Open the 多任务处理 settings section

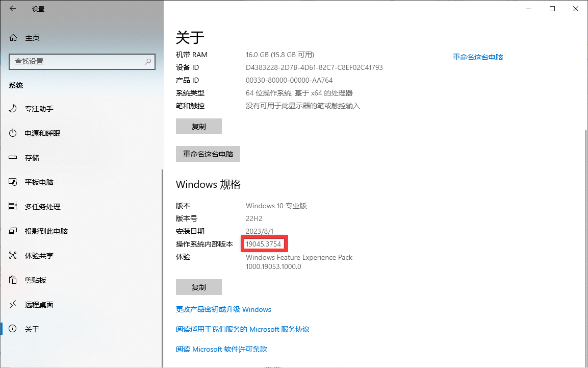[45, 206]
